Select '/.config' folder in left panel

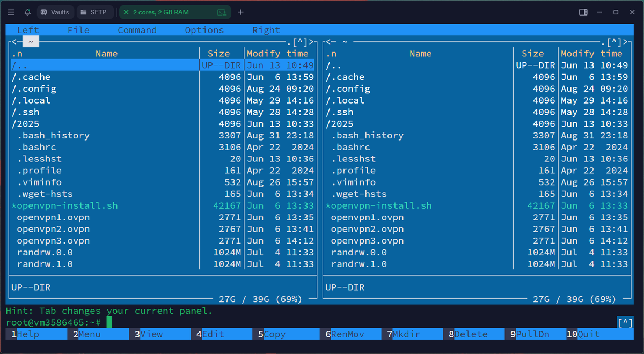[x=163, y=89]
